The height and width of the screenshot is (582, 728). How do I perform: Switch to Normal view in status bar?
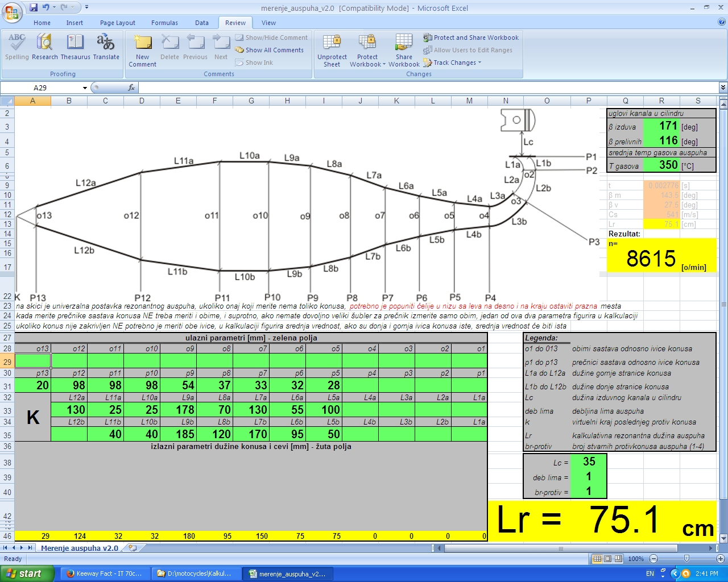point(597,559)
